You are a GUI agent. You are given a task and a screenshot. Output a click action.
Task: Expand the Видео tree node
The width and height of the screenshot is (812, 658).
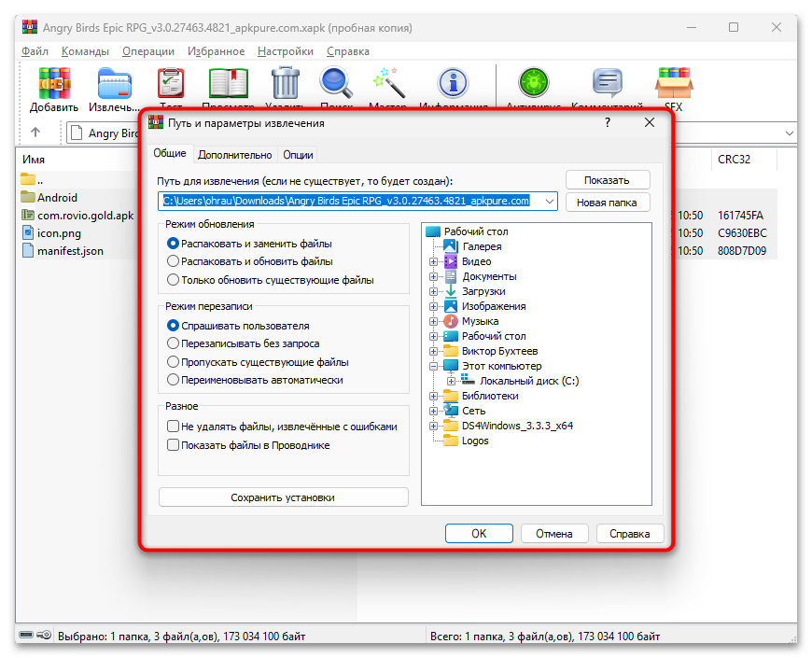click(433, 262)
